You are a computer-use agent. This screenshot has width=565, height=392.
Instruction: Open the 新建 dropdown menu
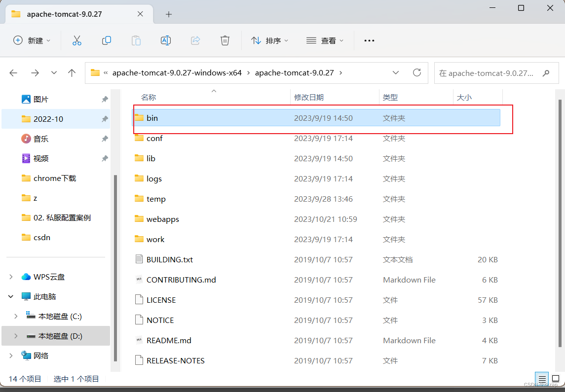click(32, 40)
